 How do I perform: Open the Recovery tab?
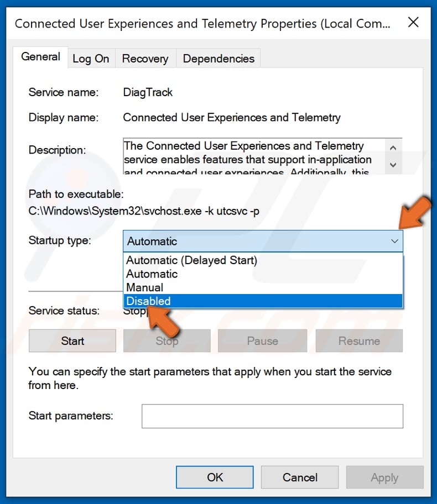pos(145,58)
